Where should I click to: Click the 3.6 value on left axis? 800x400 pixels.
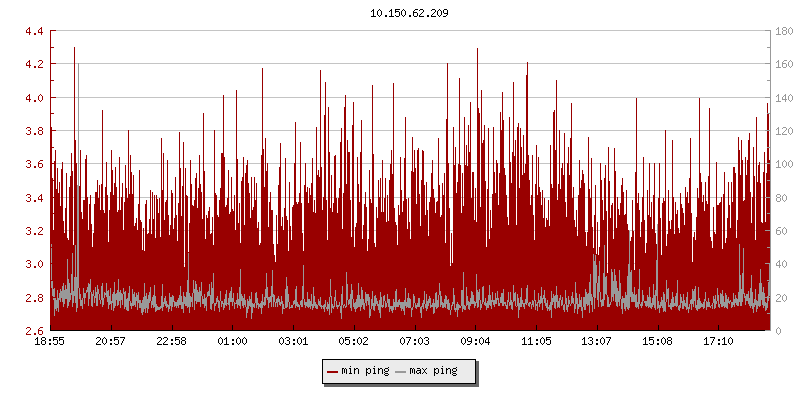[x=33, y=164]
